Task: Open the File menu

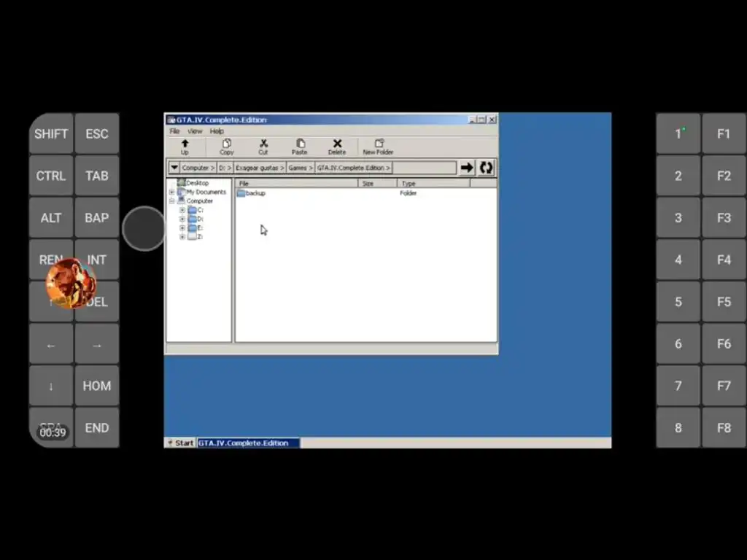Action: point(175,131)
